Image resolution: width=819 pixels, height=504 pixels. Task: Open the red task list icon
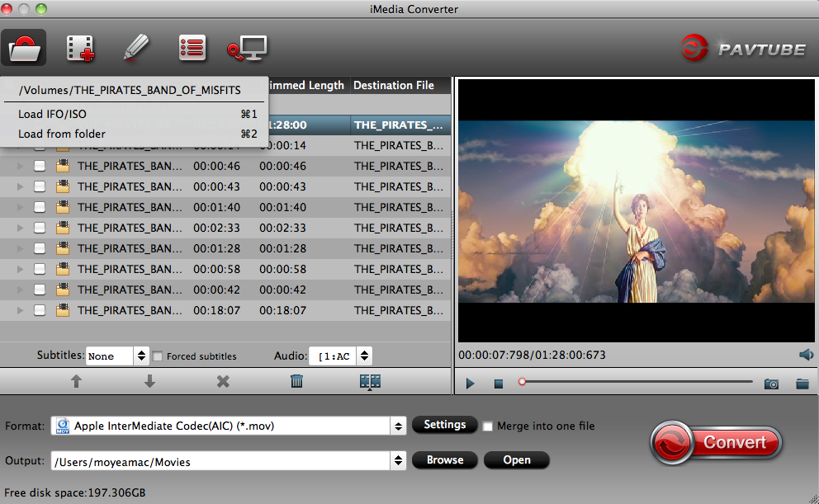(192, 48)
